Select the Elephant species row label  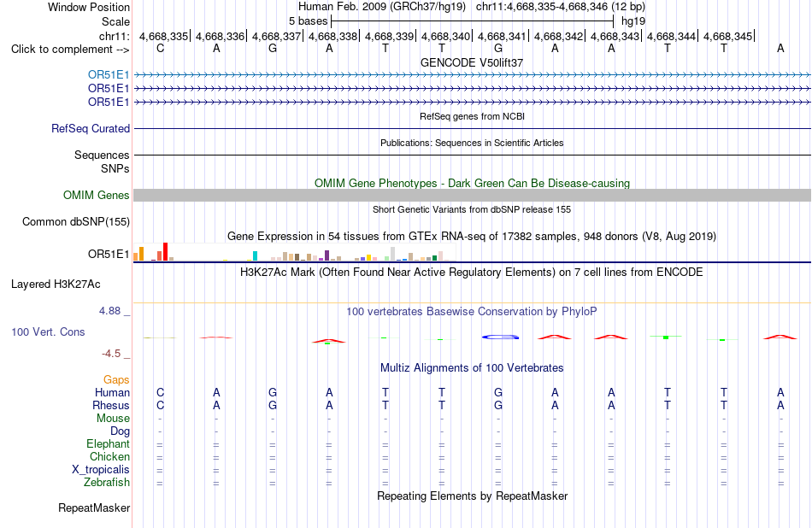tap(108, 443)
